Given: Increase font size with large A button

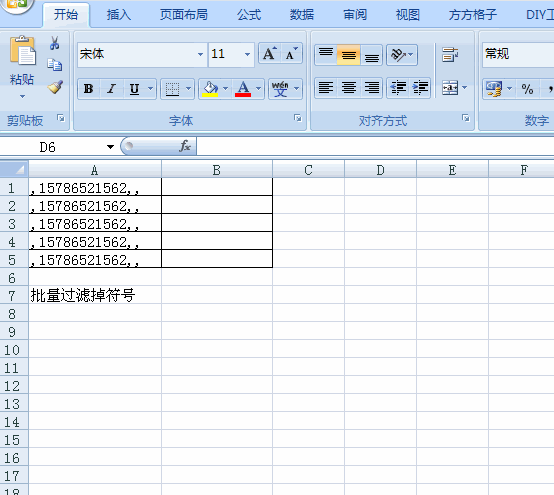Looking at the screenshot, I should 270,54.
